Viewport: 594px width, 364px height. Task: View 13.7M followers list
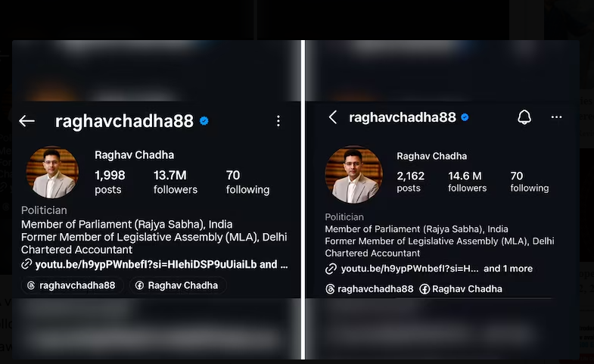point(176,182)
